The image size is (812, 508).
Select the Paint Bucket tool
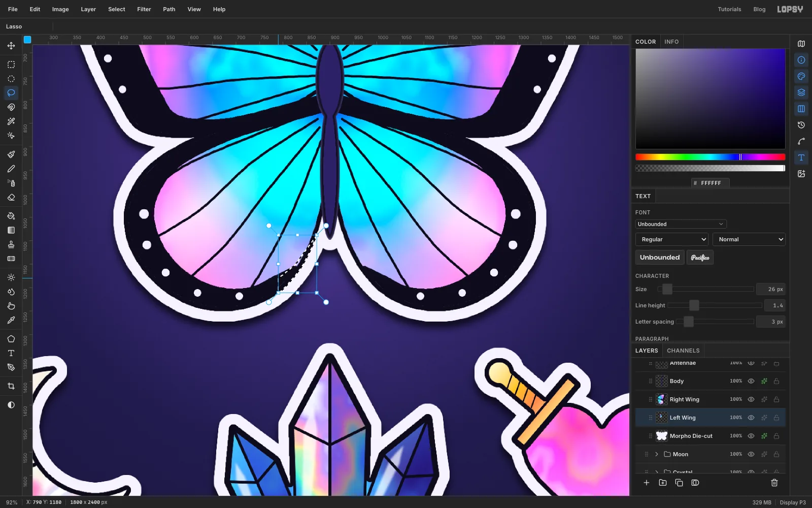(x=11, y=216)
